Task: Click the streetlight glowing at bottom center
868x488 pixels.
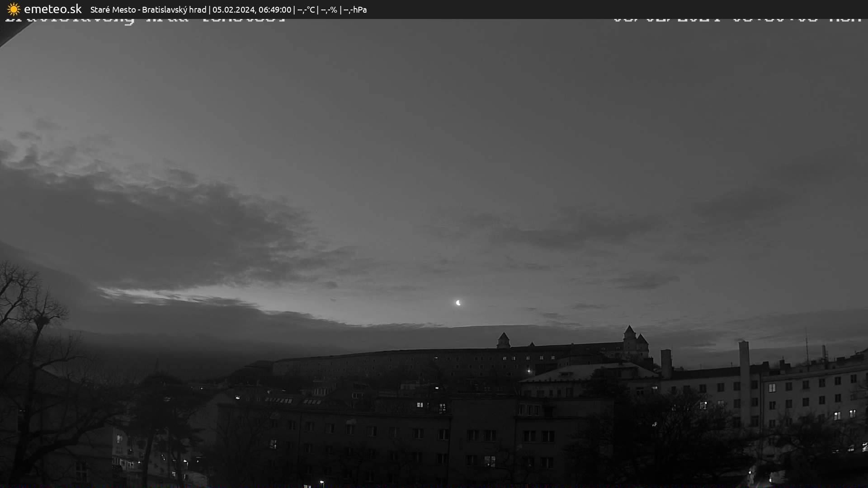Action: [x=321, y=482]
